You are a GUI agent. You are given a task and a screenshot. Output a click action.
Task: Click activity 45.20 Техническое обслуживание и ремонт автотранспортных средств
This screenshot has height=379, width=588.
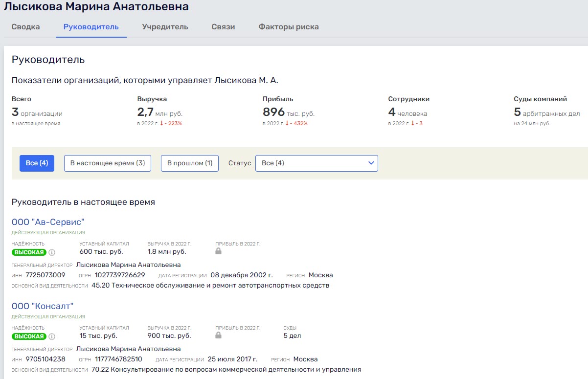[x=210, y=286]
